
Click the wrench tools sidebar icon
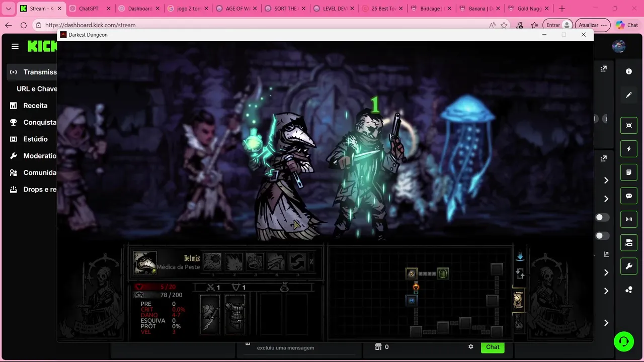628,266
